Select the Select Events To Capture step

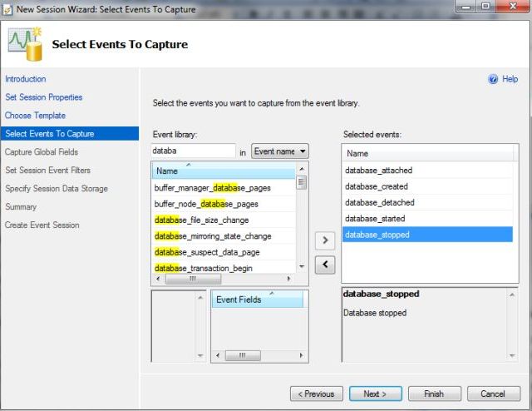coord(70,133)
